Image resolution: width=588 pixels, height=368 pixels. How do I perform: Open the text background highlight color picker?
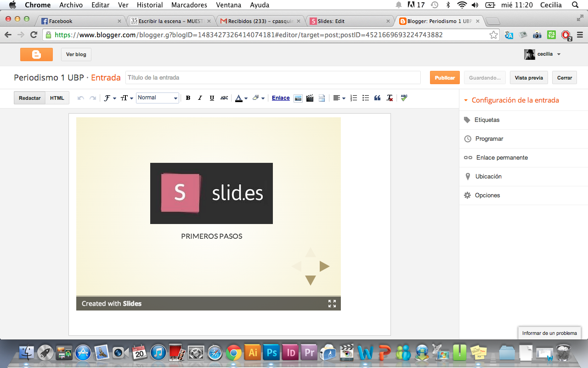pos(259,98)
